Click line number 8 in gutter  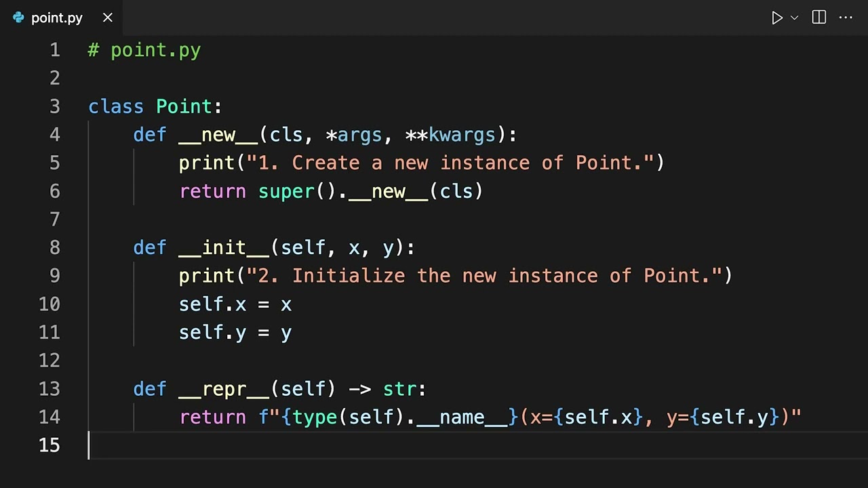click(x=55, y=247)
